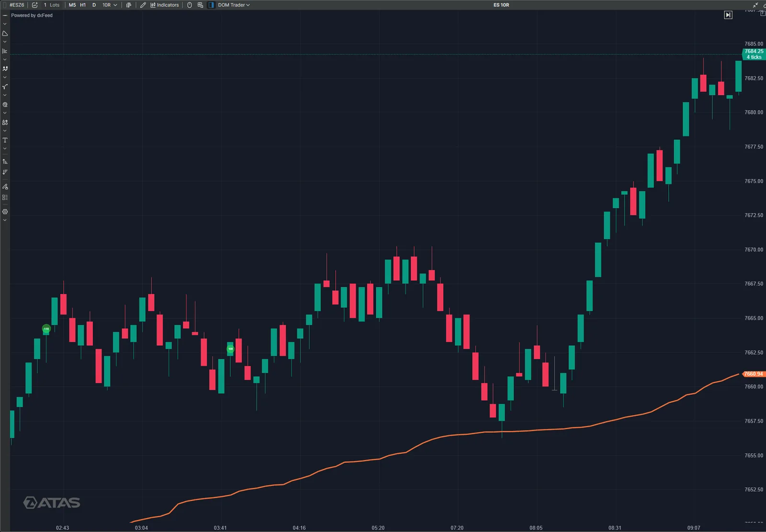Click the ascending bars sort icon
The image size is (766, 532).
5,161
